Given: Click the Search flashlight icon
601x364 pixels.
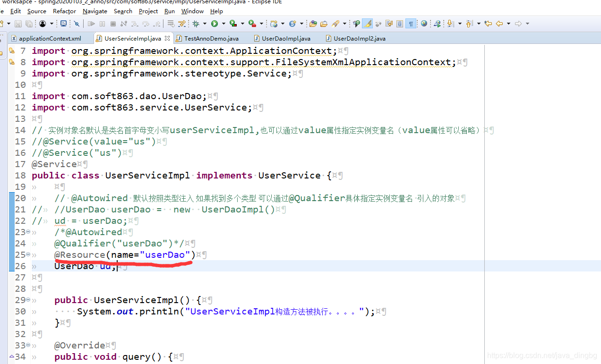Looking at the screenshot, I should 335,24.
